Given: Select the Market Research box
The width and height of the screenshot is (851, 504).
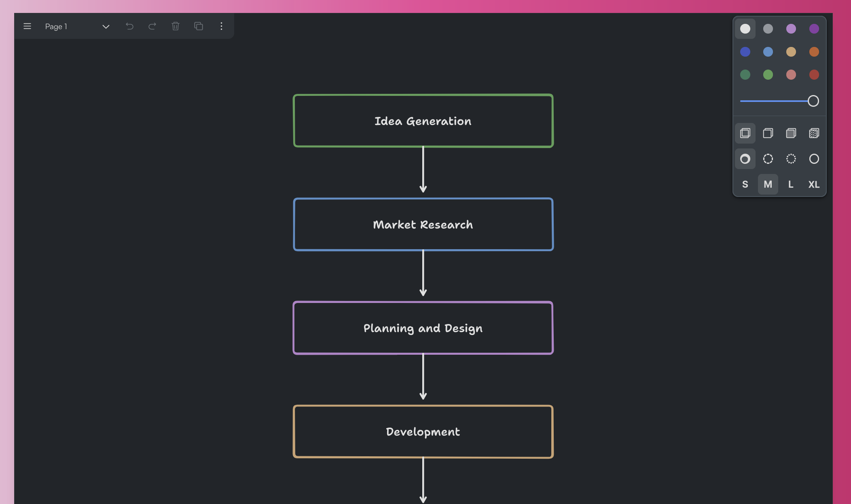Looking at the screenshot, I should (423, 224).
